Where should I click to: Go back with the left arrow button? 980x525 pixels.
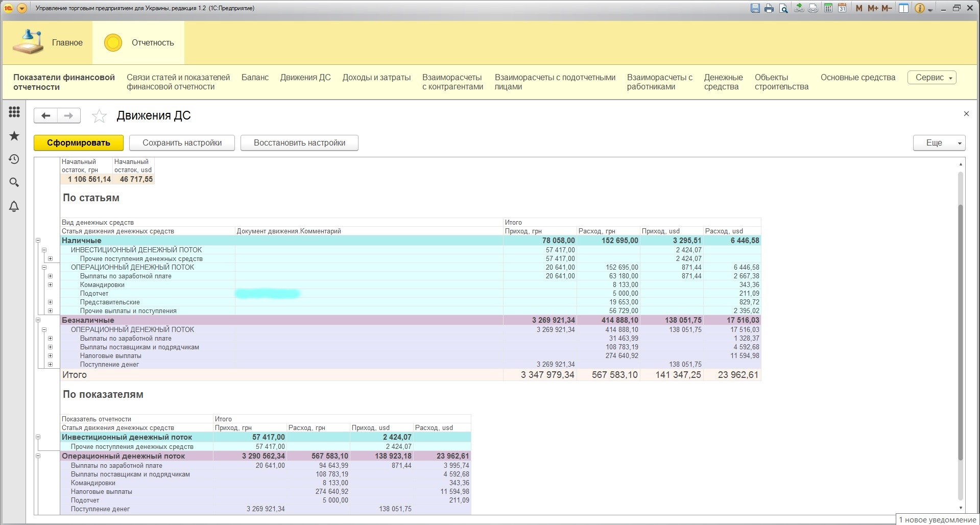[x=45, y=116]
